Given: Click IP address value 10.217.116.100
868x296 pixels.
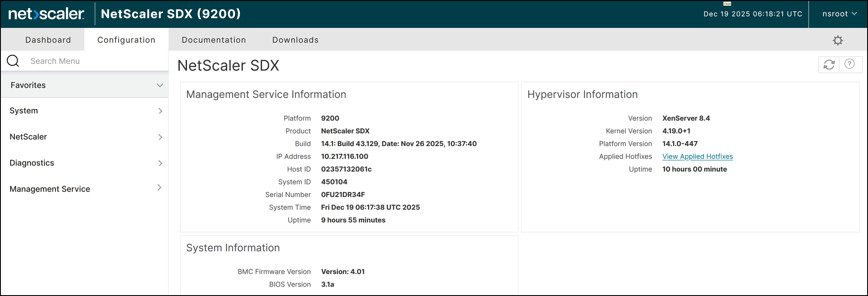Looking at the screenshot, I should (x=344, y=156).
